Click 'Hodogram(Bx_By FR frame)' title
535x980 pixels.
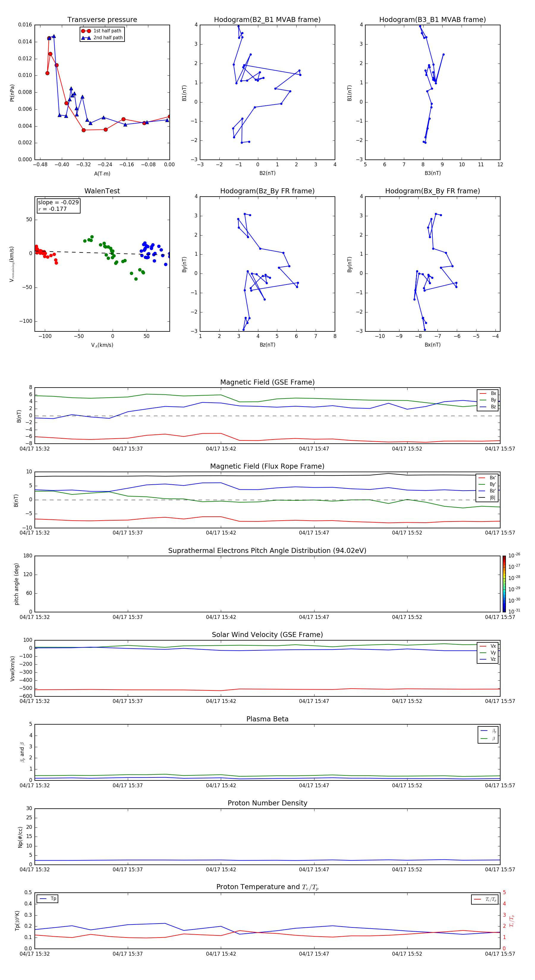click(432, 191)
